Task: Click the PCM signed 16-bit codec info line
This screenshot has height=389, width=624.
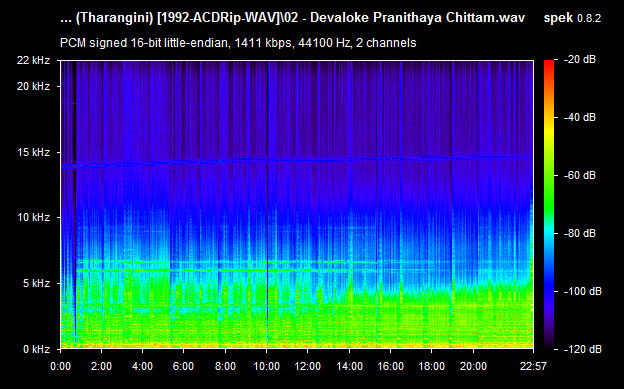Action: (x=238, y=43)
